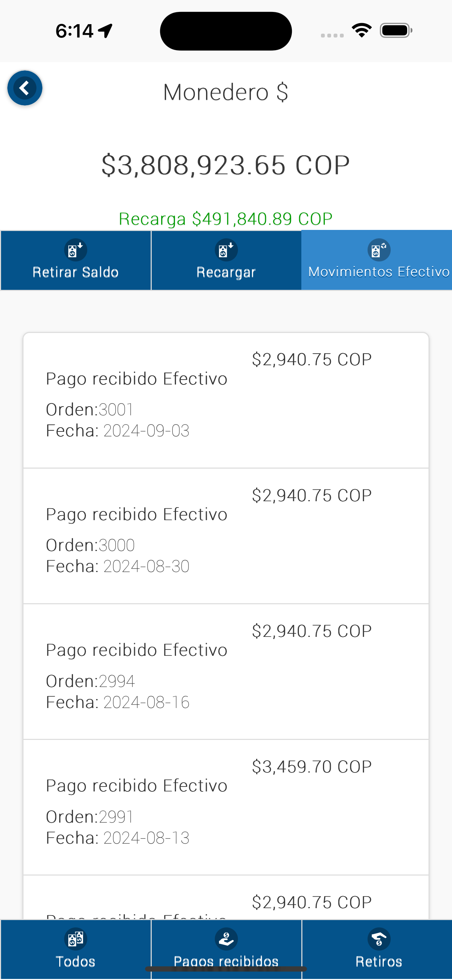Viewport: 452px width, 980px height.
Task: View the $3,459.70 COP payment Orden 2991
Action: [226, 807]
